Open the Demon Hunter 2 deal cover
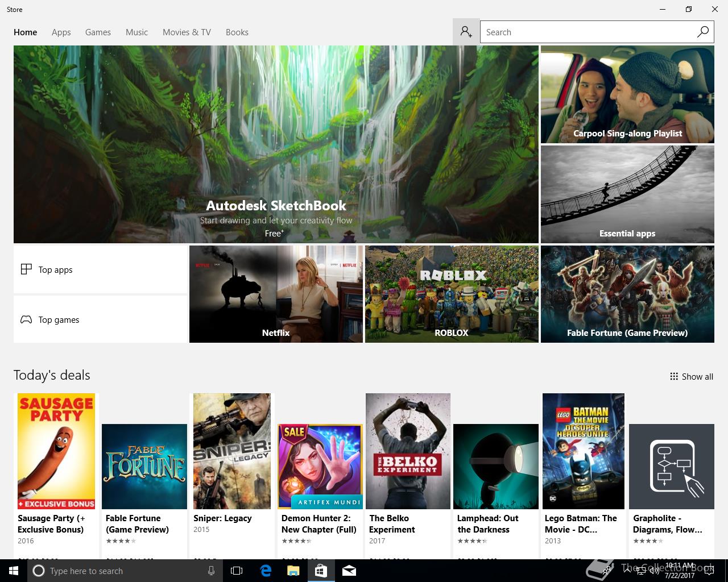The width and height of the screenshot is (728, 582). coord(320,467)
